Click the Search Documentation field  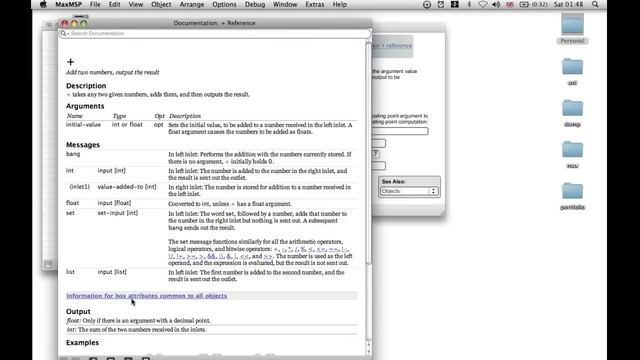(215, 33)
